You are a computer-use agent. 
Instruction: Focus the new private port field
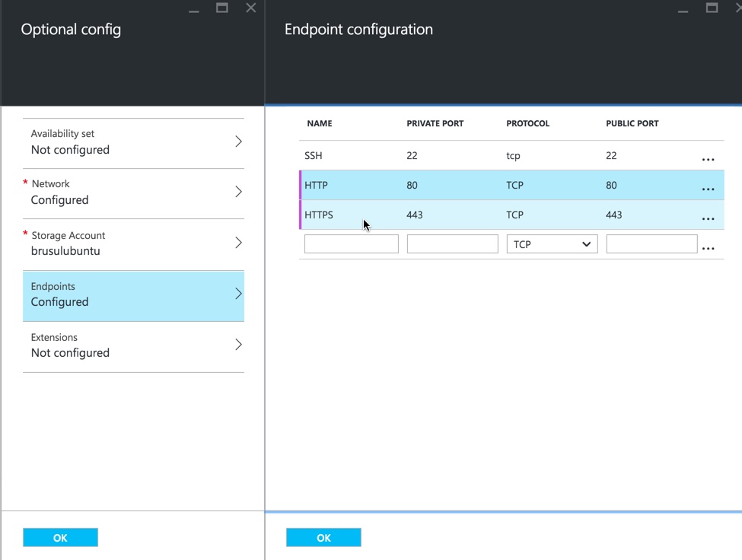coord(452,244)
